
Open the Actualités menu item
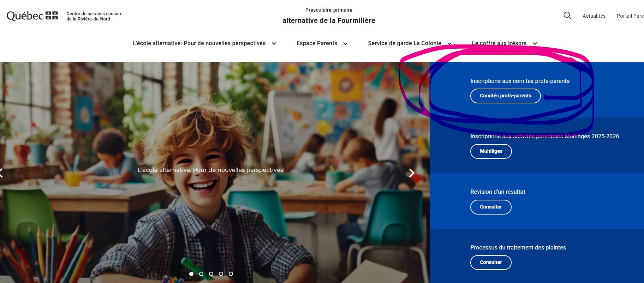[594, 16]
